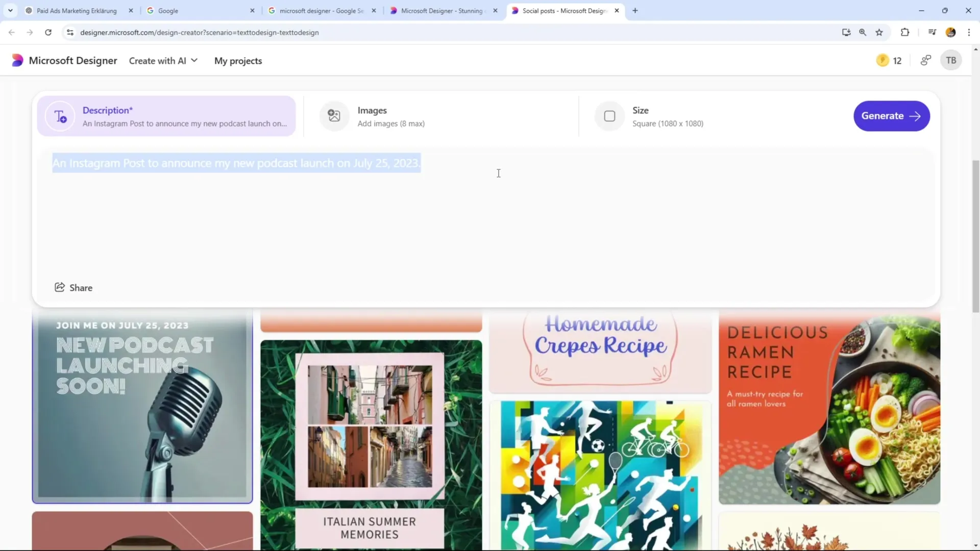Open the Chrome extensions puzzle icon
The height and width of the screenshot is (551, 980).
[905, 32]
